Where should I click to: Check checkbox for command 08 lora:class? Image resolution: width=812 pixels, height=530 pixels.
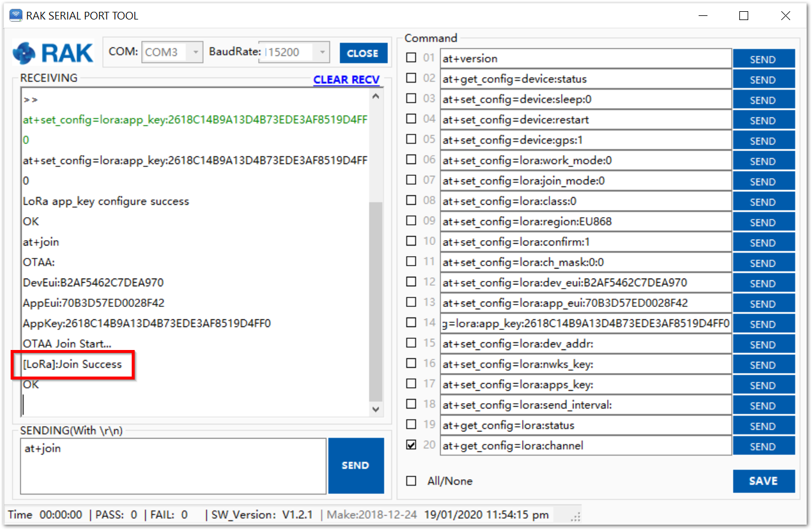pyautogui.click(x=411, y=200)
